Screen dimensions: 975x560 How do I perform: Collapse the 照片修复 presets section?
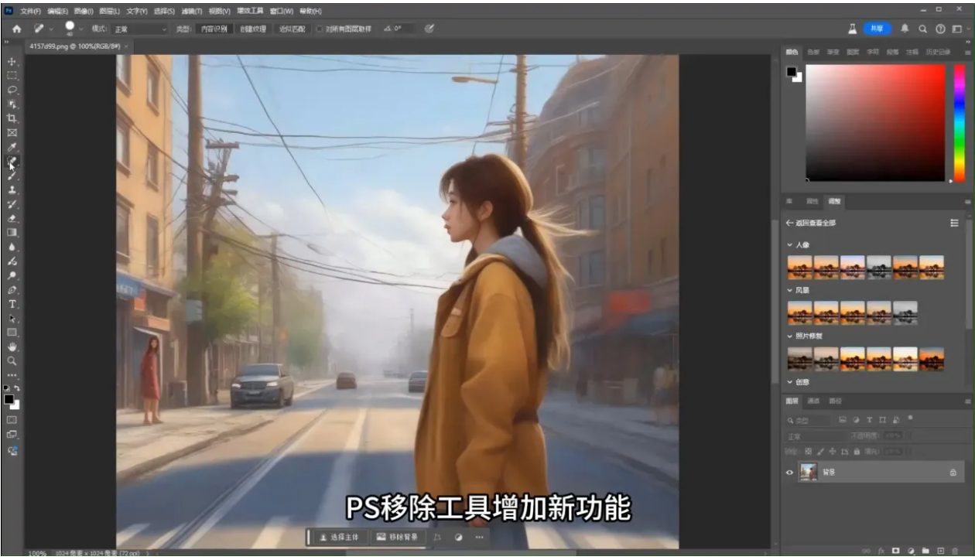(x=790, y=336)
